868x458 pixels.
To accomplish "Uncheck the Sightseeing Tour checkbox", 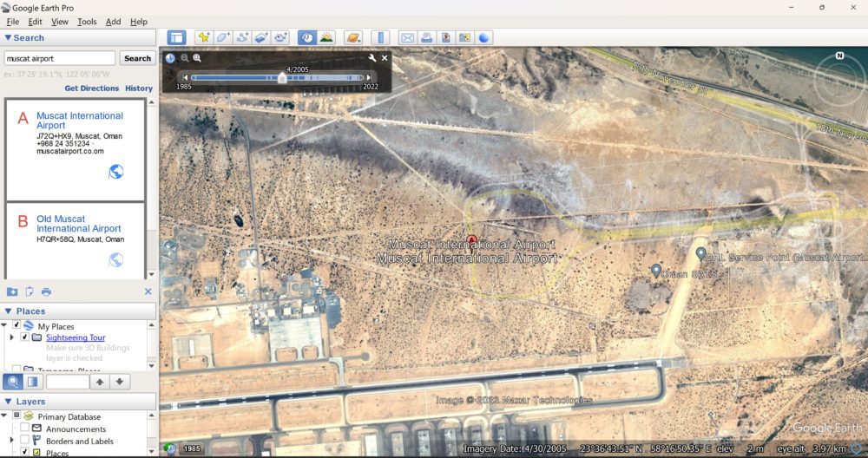I will 24,337.
